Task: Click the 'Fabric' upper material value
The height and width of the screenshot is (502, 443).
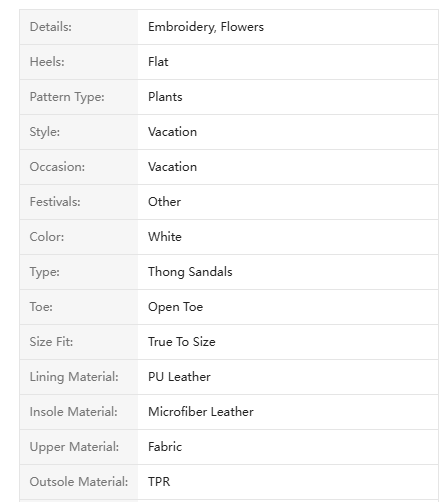Action: click(x=165, y=447)
